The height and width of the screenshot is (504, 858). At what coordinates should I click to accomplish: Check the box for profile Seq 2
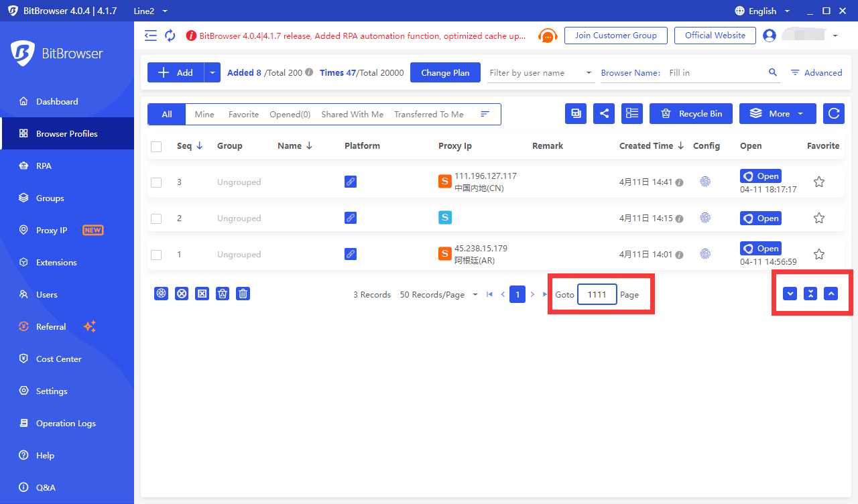click(156, 218)
